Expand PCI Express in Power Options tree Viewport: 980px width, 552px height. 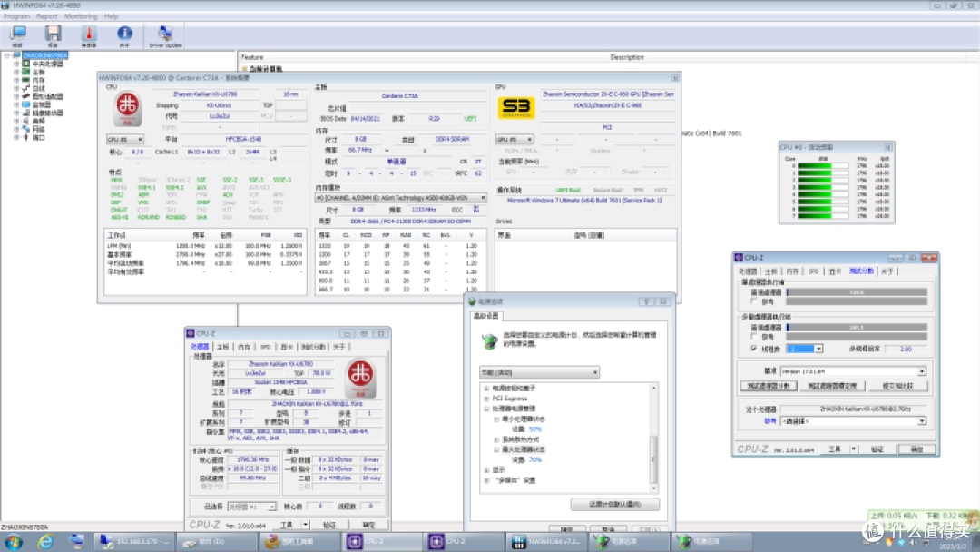(487, 399)
